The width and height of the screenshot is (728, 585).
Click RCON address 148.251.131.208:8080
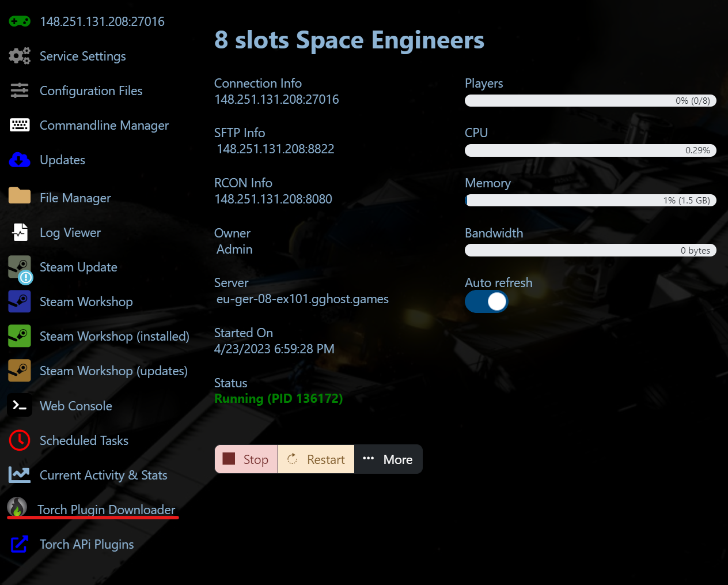pyautogui.click(x=273, y=199)
